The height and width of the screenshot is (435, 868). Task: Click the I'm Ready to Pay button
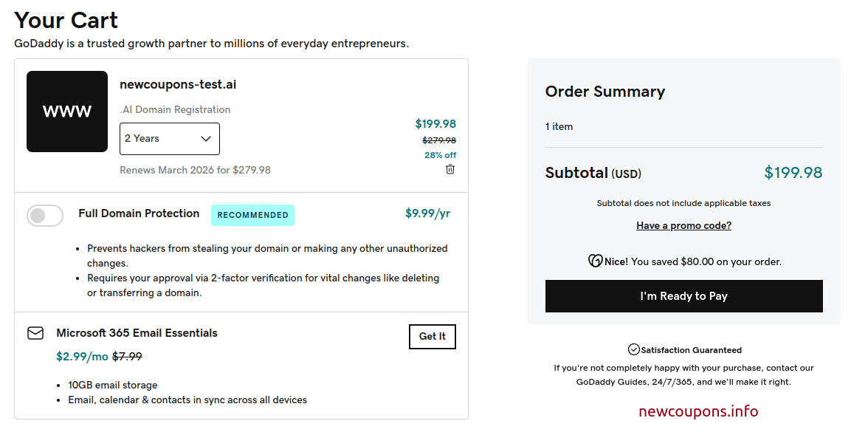683,296
